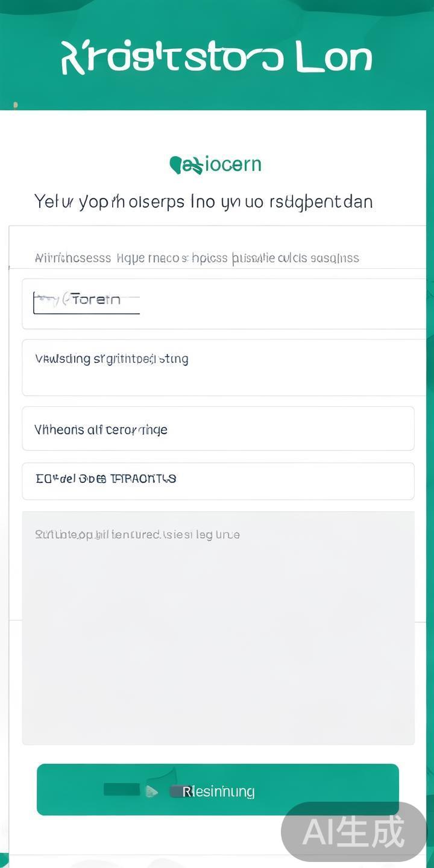Click the dark green rectangle in button
Image resolution: width=434 pixels, height=868 pixels.
(122, 789)
